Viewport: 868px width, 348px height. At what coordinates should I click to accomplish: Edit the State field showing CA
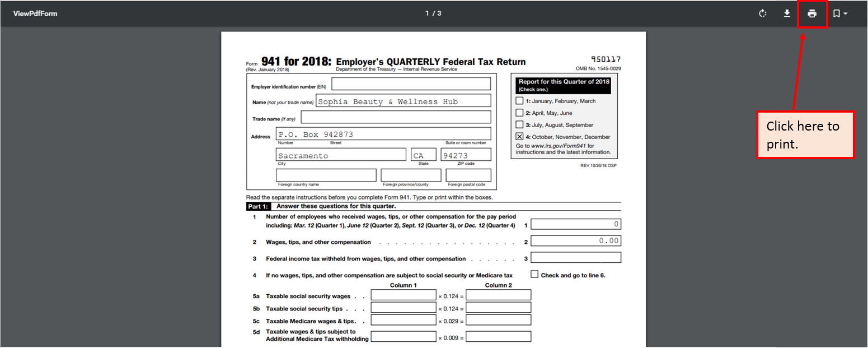tap(424, 155)
